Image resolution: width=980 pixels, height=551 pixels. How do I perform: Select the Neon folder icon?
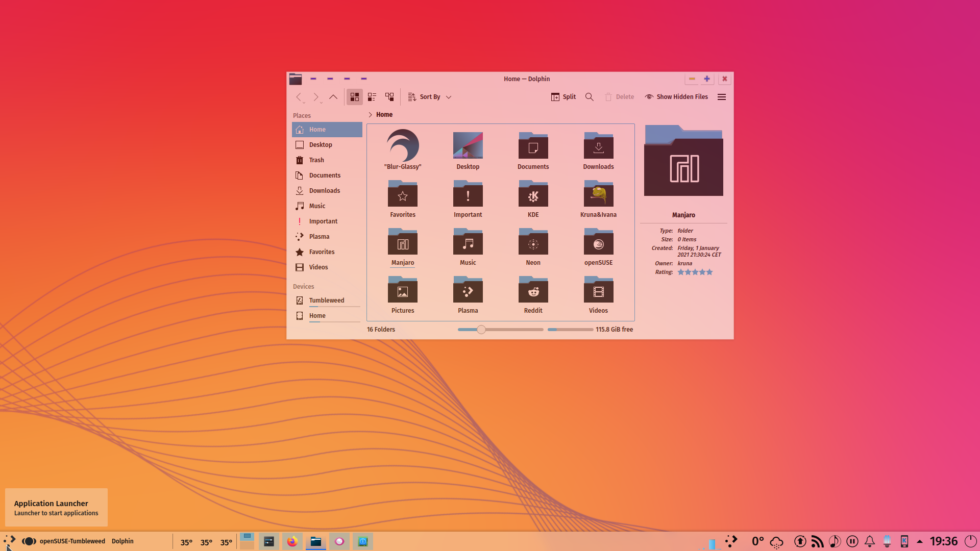point(533,242)
